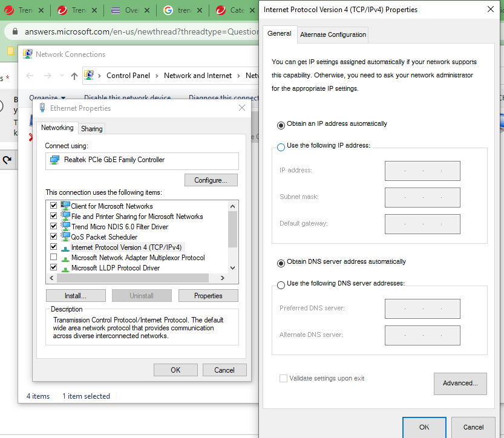Click OK in Ethernet Properties
Screen dimensions: 504x438
175,370
